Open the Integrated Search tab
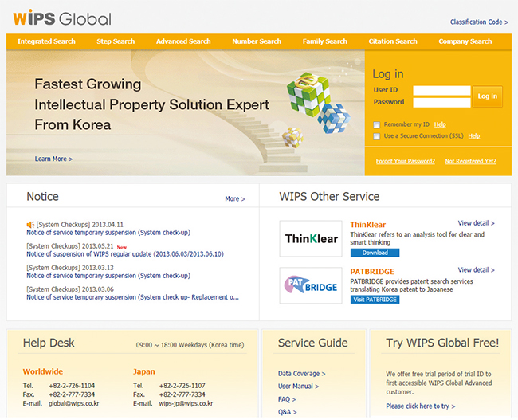The height and width of the screenshot is (420, 518). pos(46,41)
